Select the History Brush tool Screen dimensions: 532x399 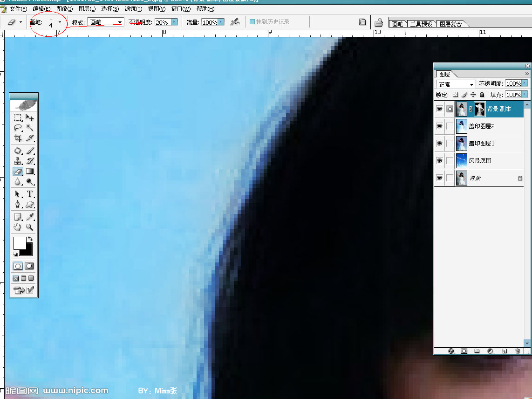tap(30, 161)
